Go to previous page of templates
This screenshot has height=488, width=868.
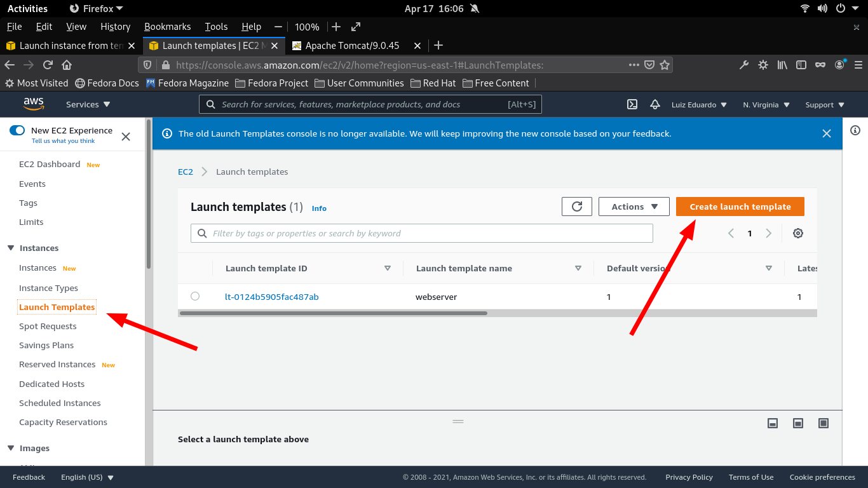click(x=731, y=233)
